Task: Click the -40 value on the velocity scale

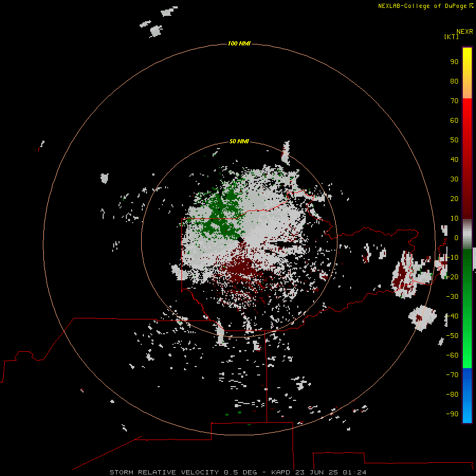Action: (x=452, y=316)
